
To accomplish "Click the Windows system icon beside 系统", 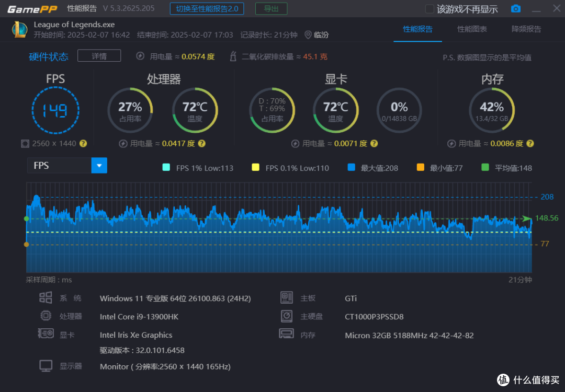I will point(46,298).
